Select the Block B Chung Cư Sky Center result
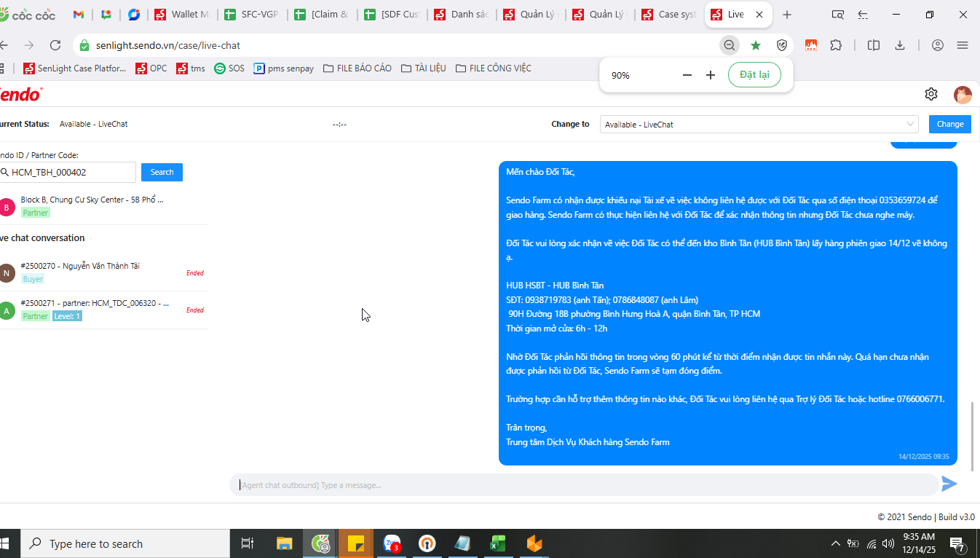 coord(103,206)
